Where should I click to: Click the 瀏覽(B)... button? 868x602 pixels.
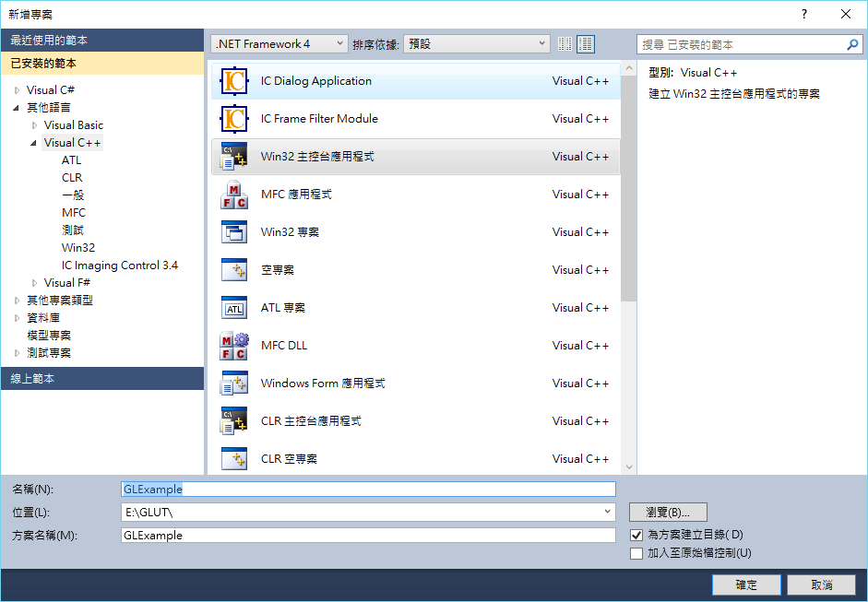pos(668,513)
